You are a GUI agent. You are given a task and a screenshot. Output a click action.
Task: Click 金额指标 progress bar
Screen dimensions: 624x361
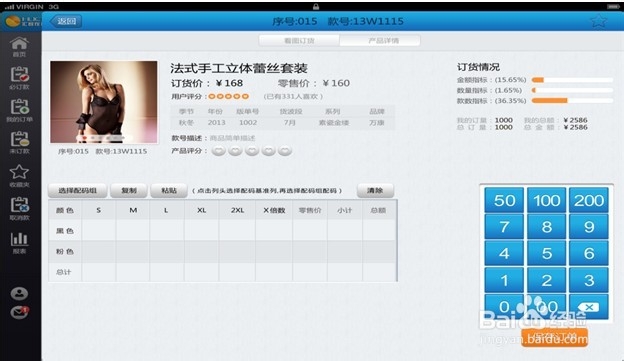[572, 80]
